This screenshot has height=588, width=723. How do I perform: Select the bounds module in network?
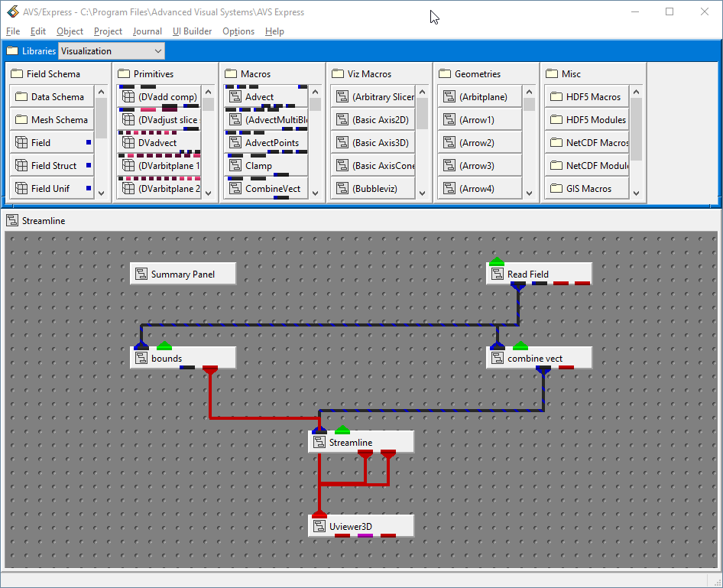183,359
